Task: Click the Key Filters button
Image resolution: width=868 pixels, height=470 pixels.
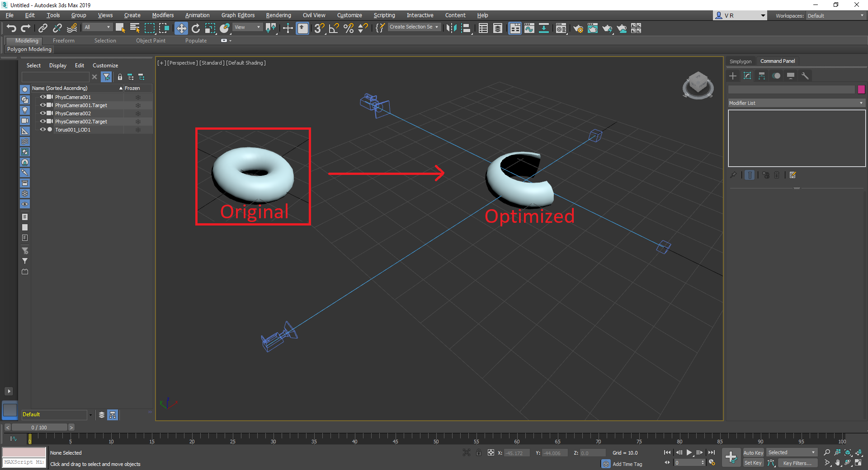Action: 797,463
